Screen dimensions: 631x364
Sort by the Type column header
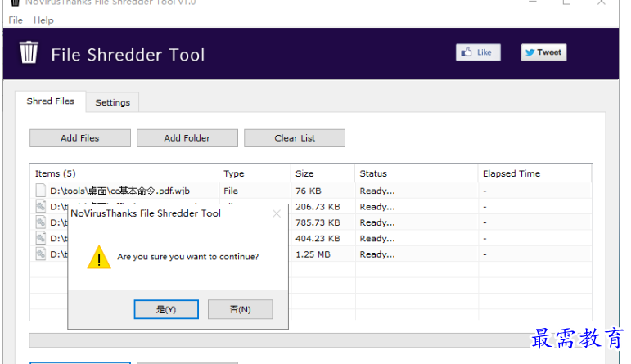[255, 173]
